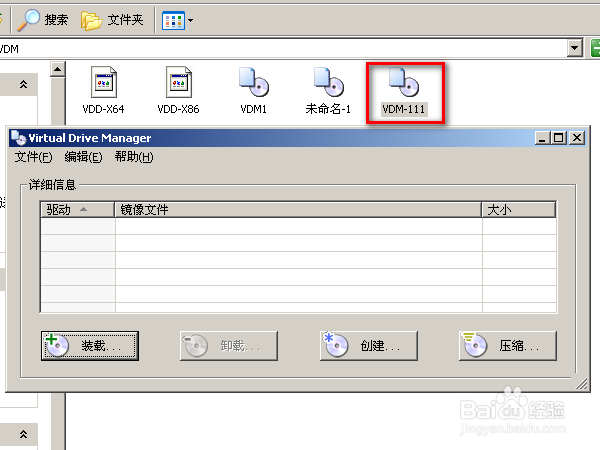The height and width of the screenshot is (450, 600).
Task: Collapse the lower task pane chevron
Action: tap(23, 434)
